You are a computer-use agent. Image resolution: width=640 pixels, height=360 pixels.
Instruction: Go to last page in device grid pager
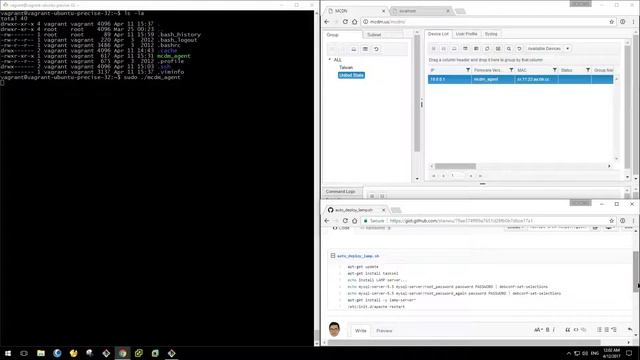480,176
